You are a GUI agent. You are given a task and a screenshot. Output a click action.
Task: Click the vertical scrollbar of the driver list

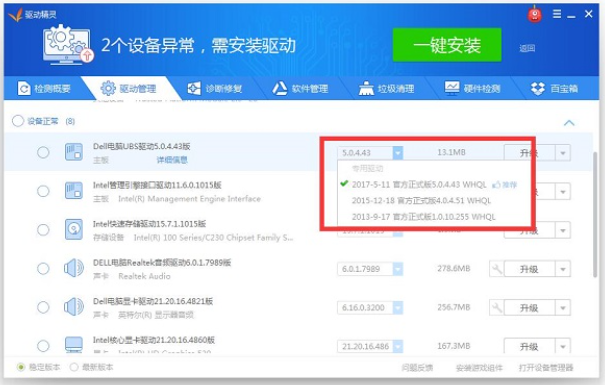click(596, 214)
